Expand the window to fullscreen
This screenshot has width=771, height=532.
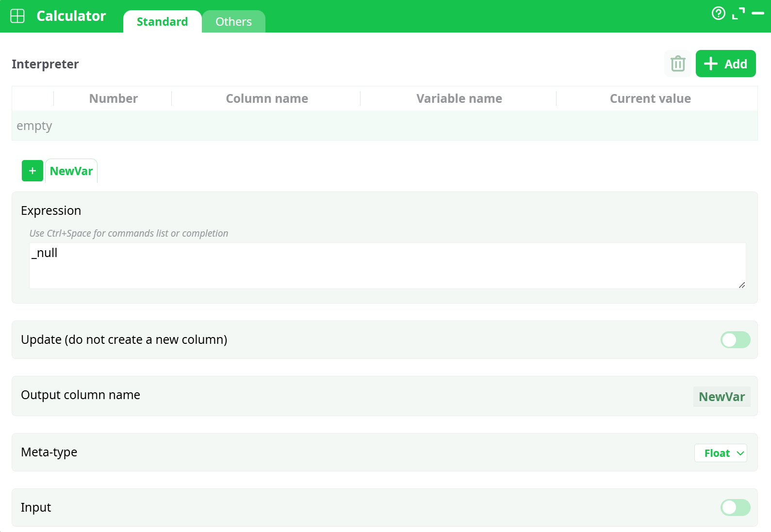pos(738,14)
